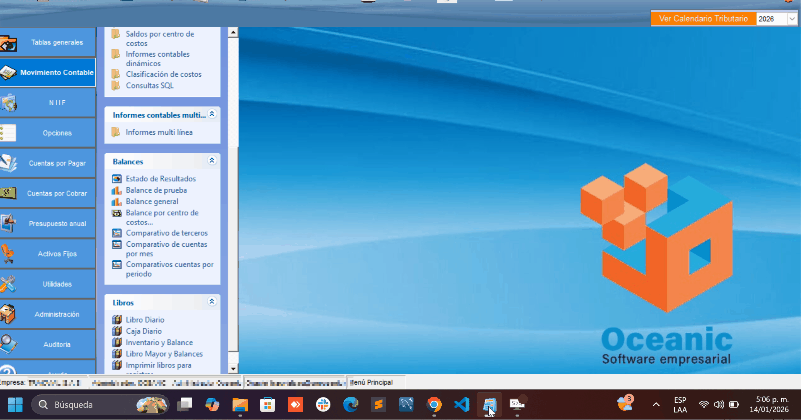Open the calendar year dropdown showing 2026
Screen dimensions: 801x420
(774, 19)
